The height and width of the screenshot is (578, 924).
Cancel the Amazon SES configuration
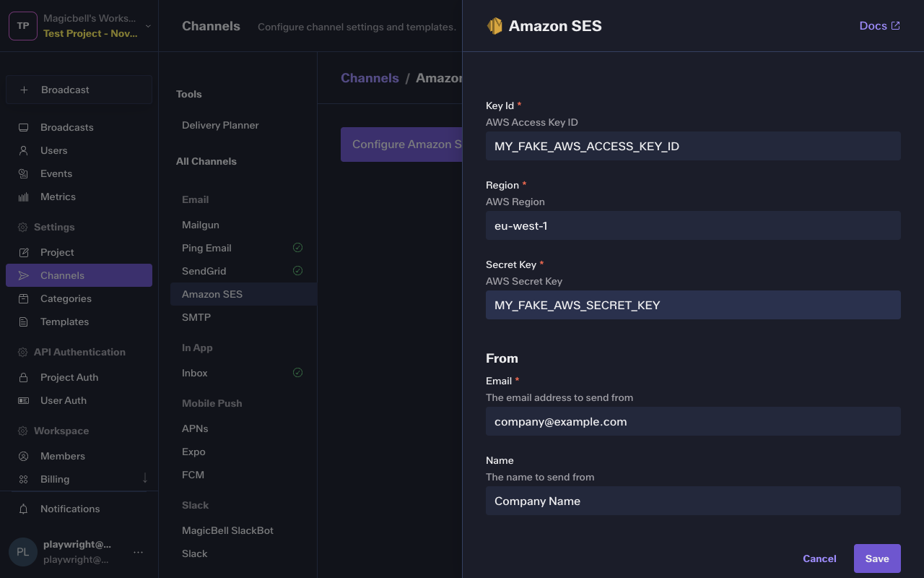pos(819,558)
